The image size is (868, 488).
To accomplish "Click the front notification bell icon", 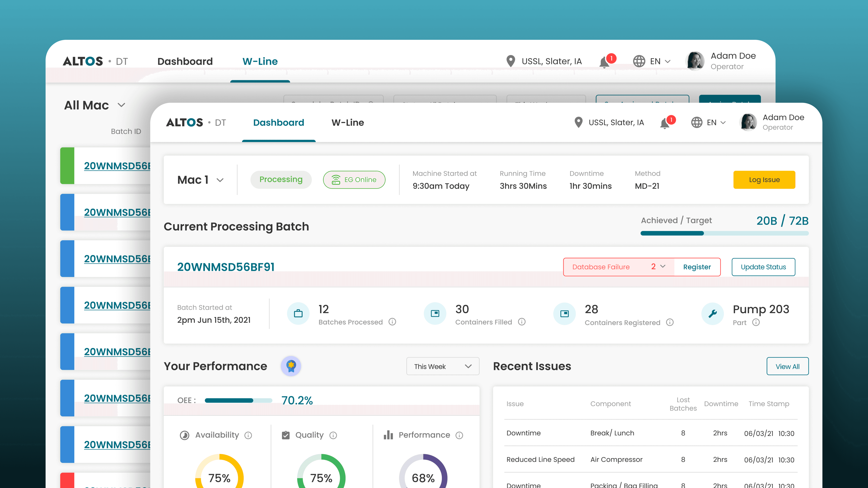I will [664, 123].
